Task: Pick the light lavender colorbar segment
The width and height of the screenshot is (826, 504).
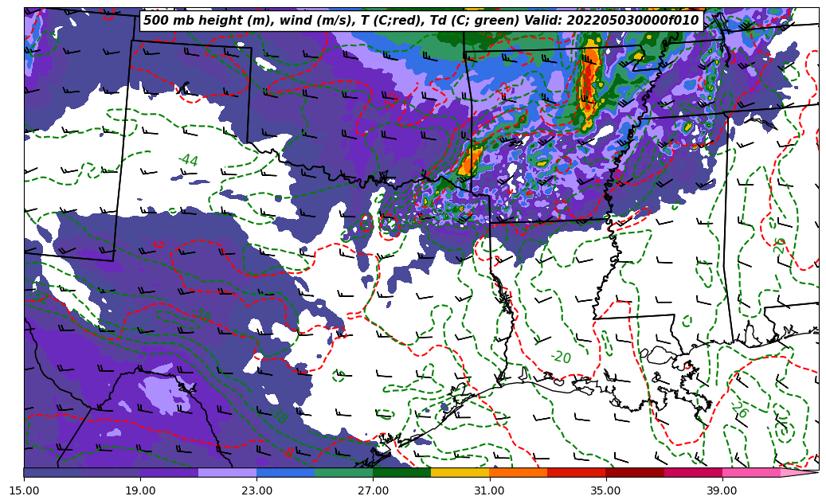Action: click(x=227, y=472)
